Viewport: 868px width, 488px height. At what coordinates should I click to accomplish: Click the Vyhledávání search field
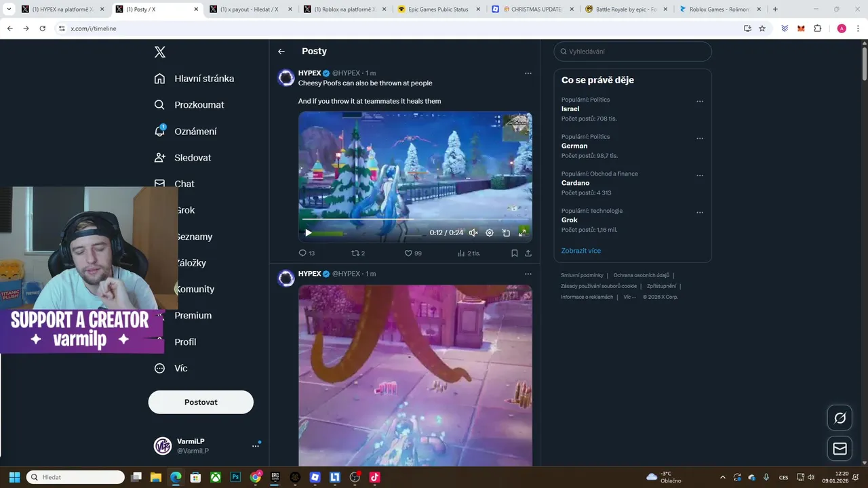[633, 52]
